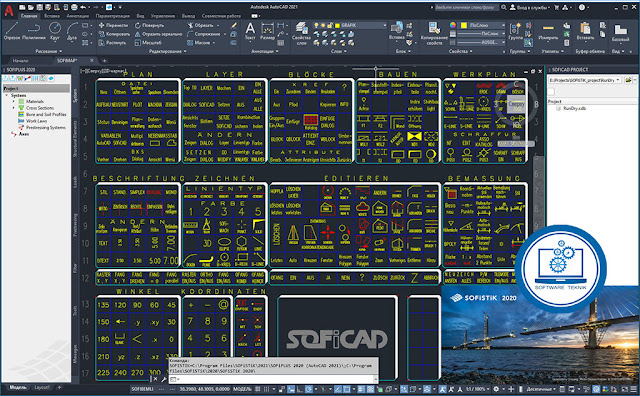
Task: Open the Начало document tab
Action: tap(20, 60)
